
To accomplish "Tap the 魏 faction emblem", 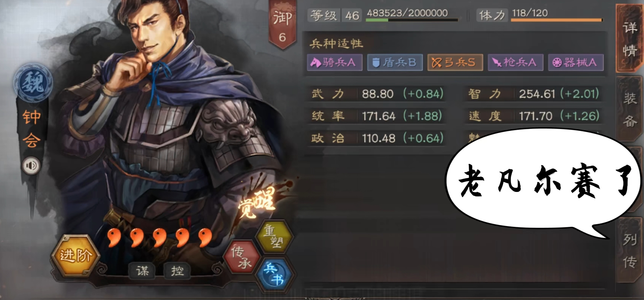I will coord(33,83).
